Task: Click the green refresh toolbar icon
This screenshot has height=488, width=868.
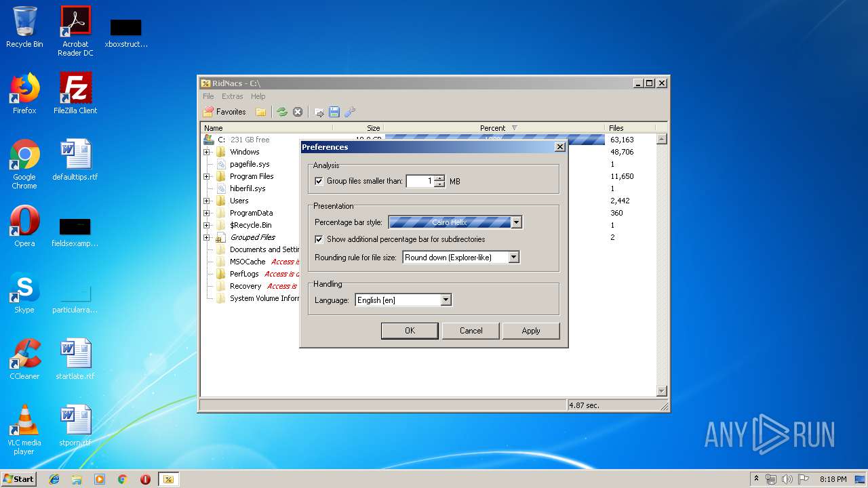Action: pyautogui.click(x=282, y=112)
